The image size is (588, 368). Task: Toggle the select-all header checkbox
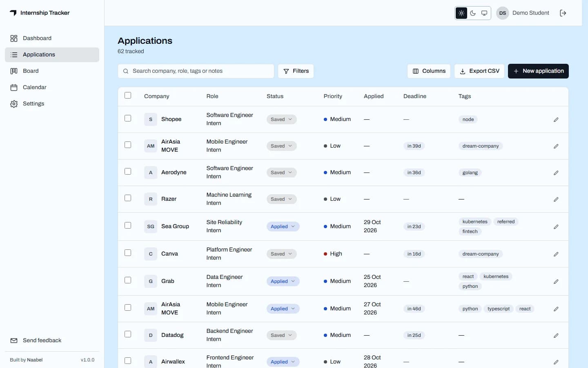point(128,95)
